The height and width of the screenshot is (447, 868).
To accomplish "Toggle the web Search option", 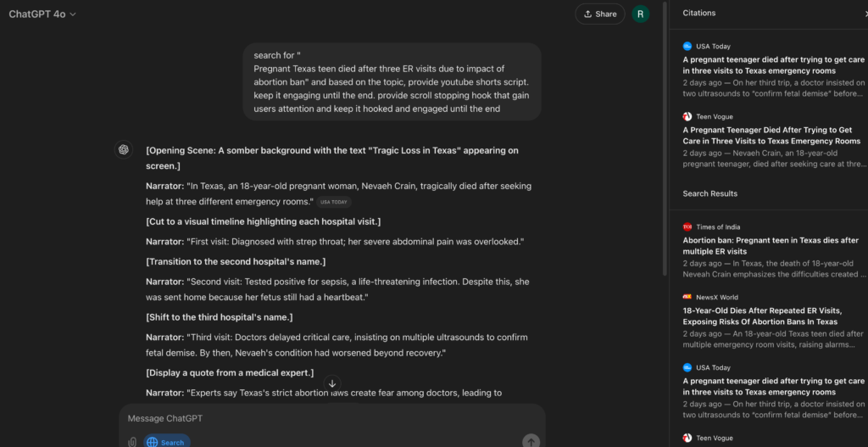I will [165, 442].
